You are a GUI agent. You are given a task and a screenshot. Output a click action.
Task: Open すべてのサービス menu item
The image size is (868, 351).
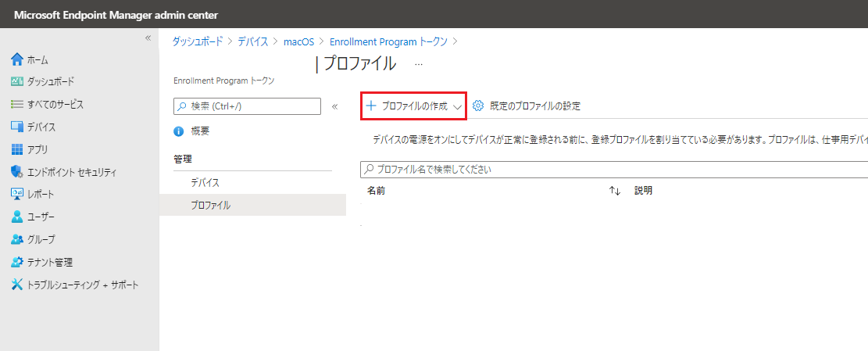pyautogui.click(x=55, y=105)
